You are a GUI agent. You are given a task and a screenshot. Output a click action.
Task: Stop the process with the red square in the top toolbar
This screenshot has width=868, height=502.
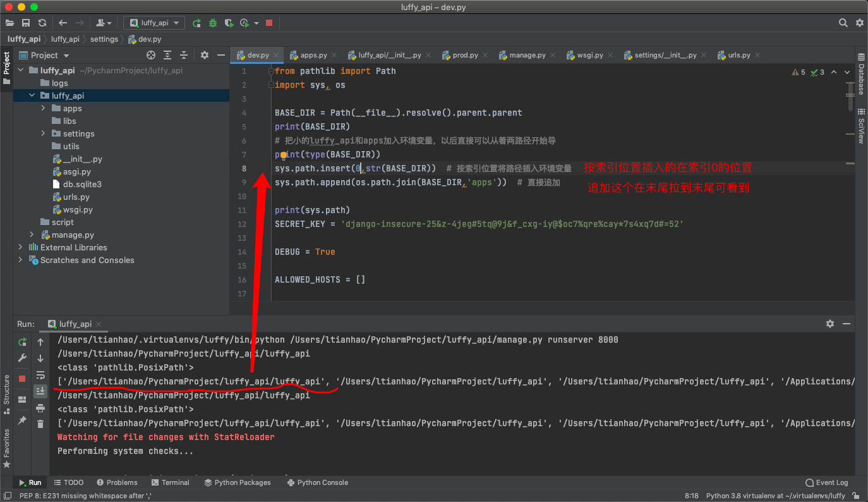coord(269,23)
